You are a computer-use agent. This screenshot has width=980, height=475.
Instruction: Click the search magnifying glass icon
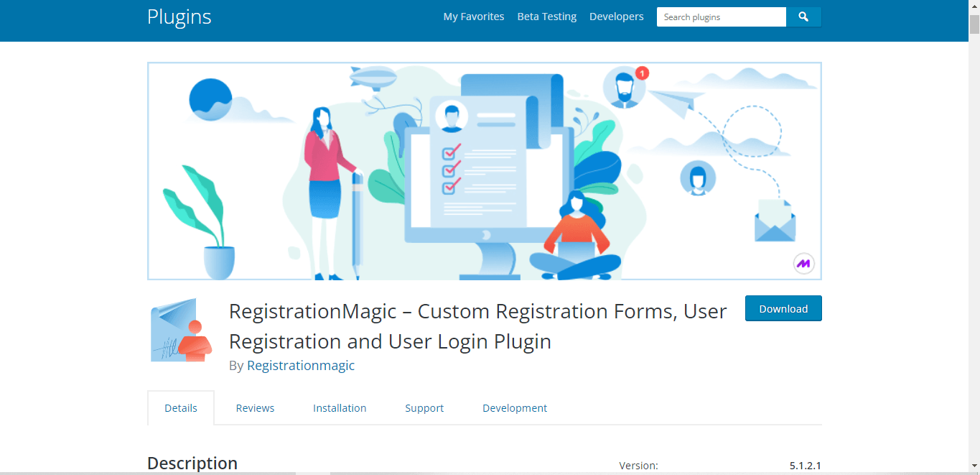tap(803, 17)
